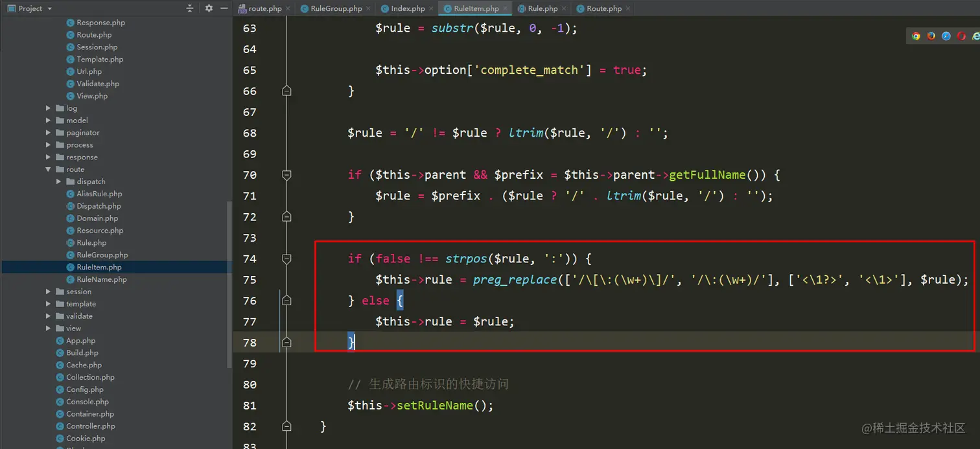Open the file in Chrome browser
This screenshot has height=449, width=980.
click(x=915, y=36)
